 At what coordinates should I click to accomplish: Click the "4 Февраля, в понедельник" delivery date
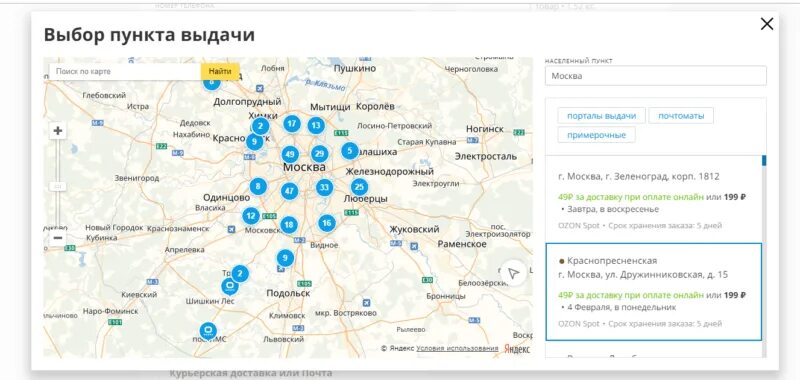click(620, 308)
